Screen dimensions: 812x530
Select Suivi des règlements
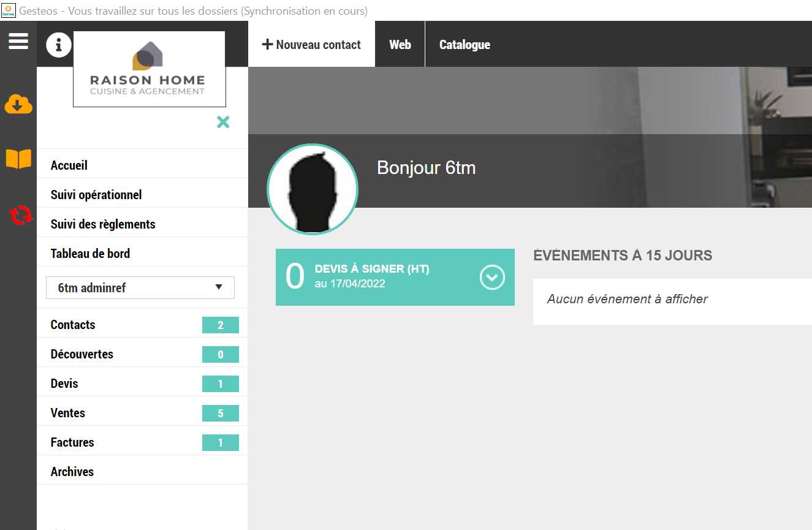pyautogui.click(x=103, y=224)
